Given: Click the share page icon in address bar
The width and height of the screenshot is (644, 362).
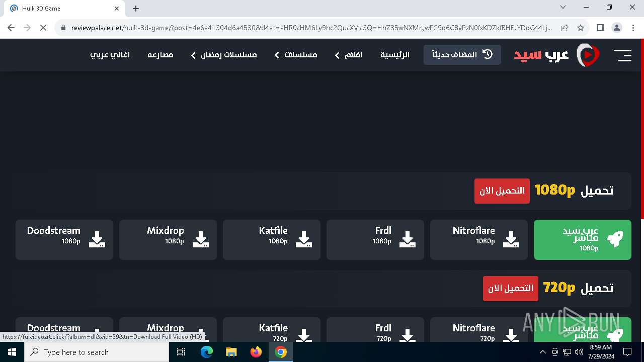Looking at the screenshot, I should pos(565,28).
